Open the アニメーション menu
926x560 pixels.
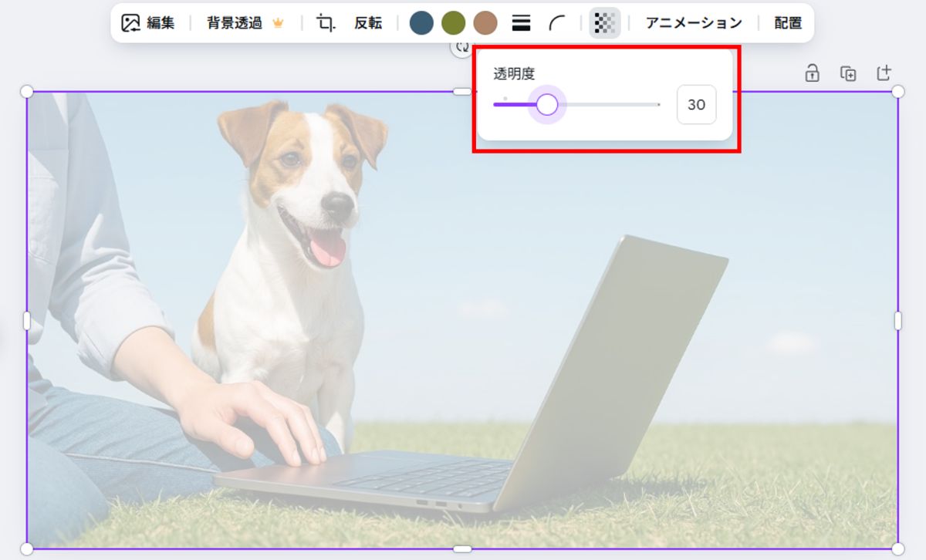point(694,23)
